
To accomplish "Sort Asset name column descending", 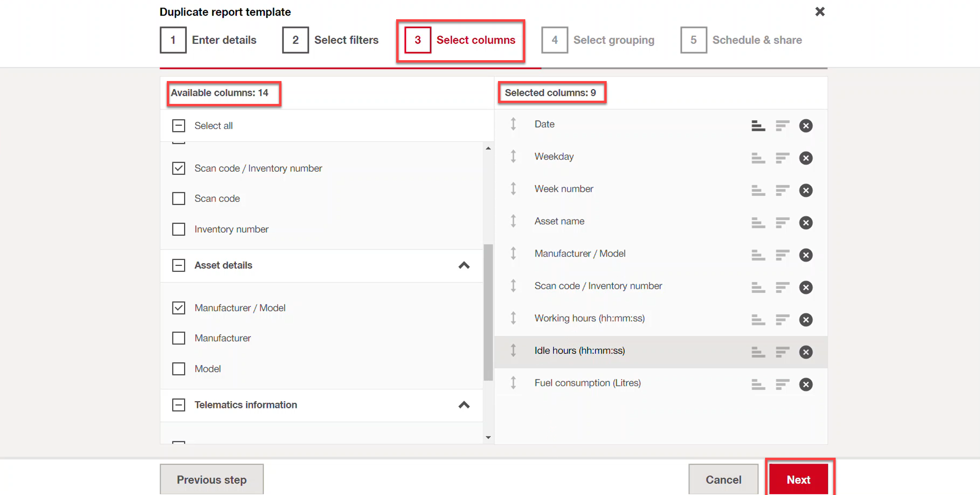I will pyautogui.click(x=782, y=223).
